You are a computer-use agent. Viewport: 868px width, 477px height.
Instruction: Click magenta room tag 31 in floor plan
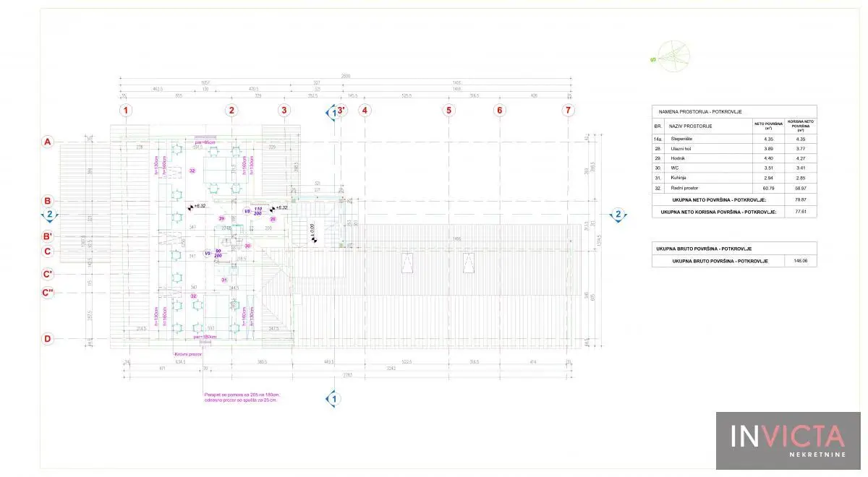pos(224,280)
